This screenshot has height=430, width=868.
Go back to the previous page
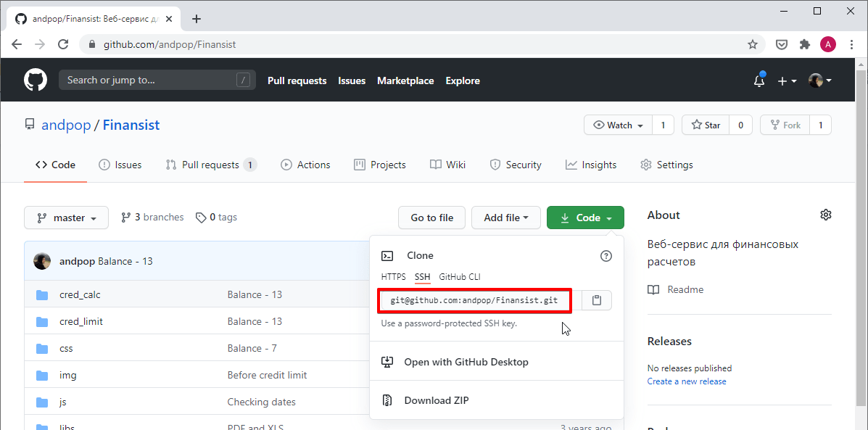(x=17, y=44)
